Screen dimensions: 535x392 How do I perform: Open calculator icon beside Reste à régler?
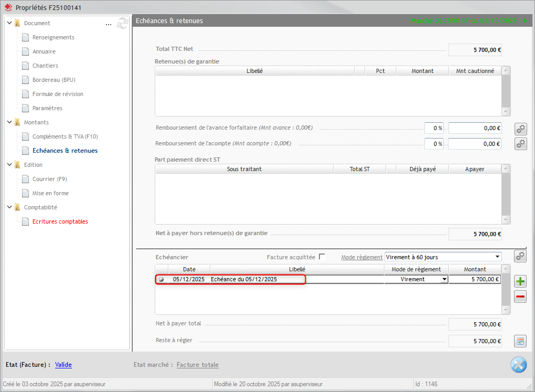(x=520, y=341)
